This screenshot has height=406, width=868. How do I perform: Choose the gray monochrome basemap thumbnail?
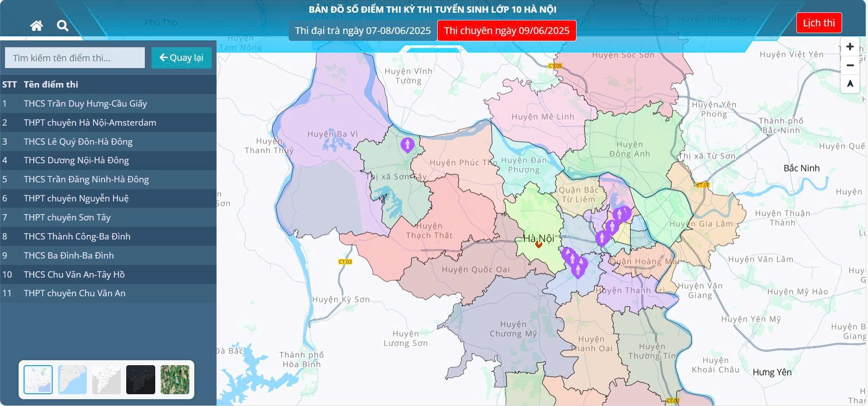pos(106,380)
